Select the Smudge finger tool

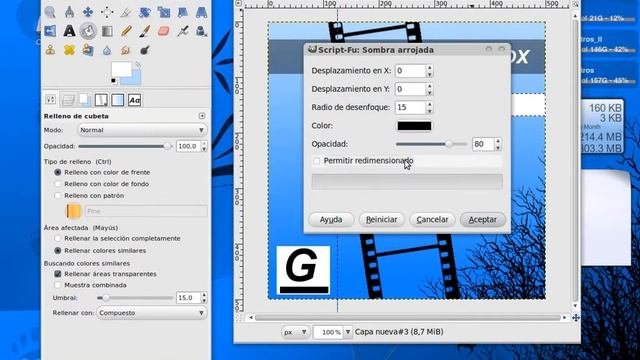tap(126, 50)
